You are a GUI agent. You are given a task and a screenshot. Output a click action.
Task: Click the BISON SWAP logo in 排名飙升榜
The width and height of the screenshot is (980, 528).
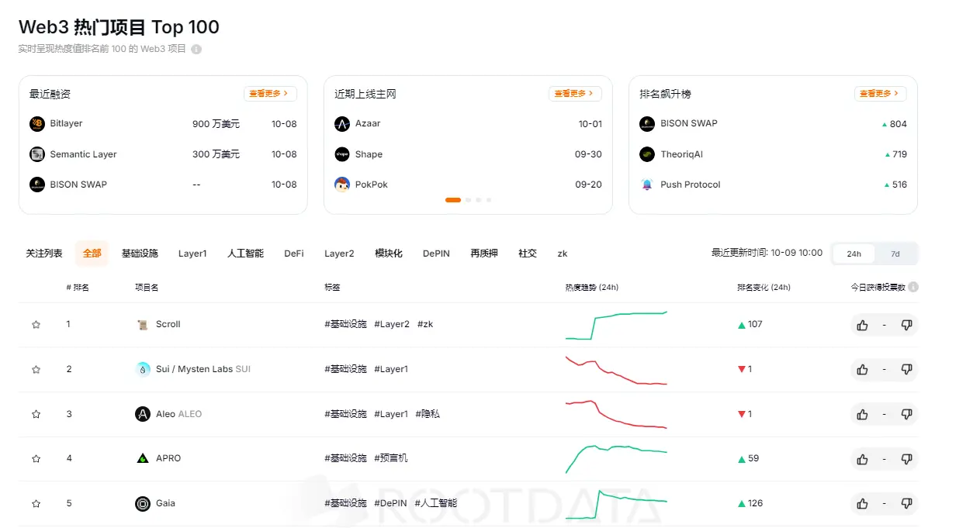[x=646, y=123]
